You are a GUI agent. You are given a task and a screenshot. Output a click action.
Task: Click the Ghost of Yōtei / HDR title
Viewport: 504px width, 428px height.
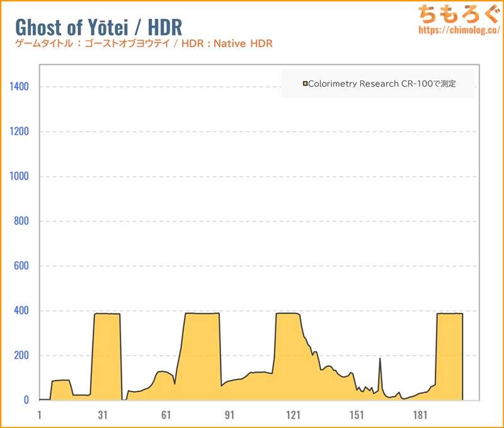click(98, 26)
